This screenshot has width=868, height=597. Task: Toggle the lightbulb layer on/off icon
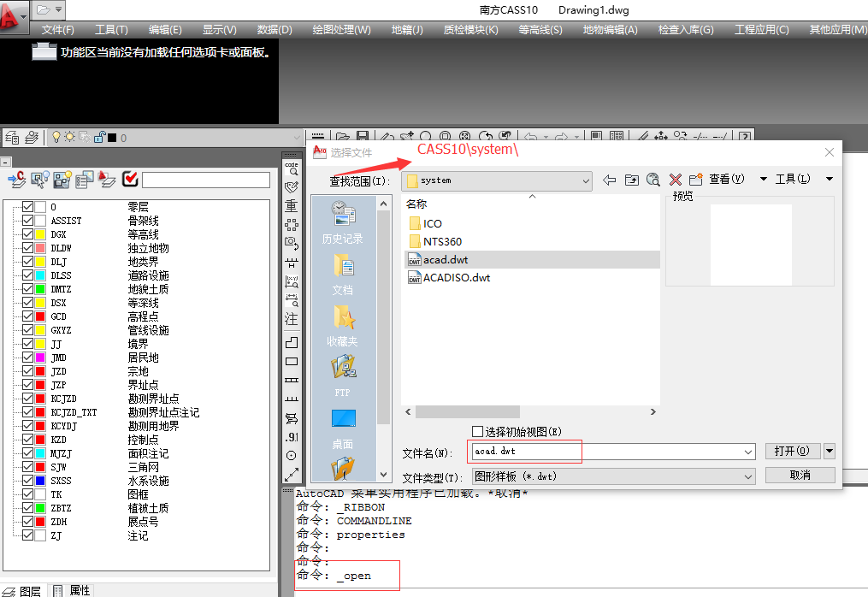[56, 137]
